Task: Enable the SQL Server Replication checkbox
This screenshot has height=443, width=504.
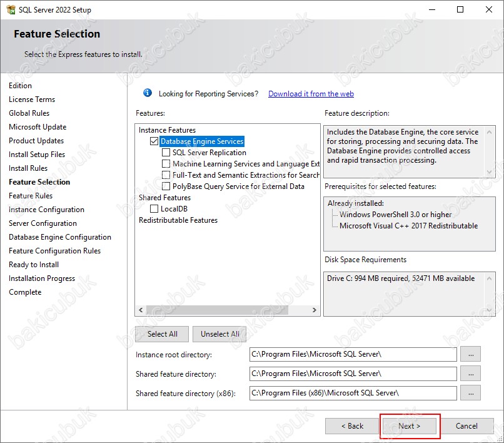Action: 166,153
